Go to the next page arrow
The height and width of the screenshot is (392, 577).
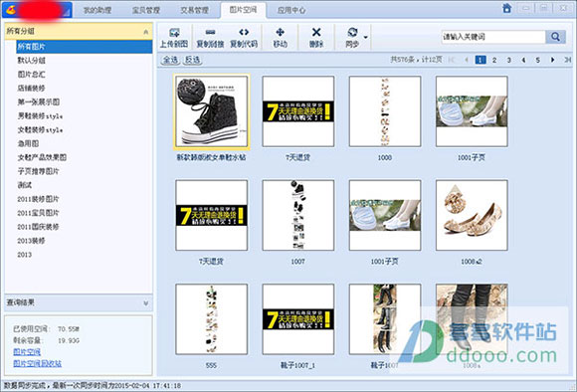(552, 60)
